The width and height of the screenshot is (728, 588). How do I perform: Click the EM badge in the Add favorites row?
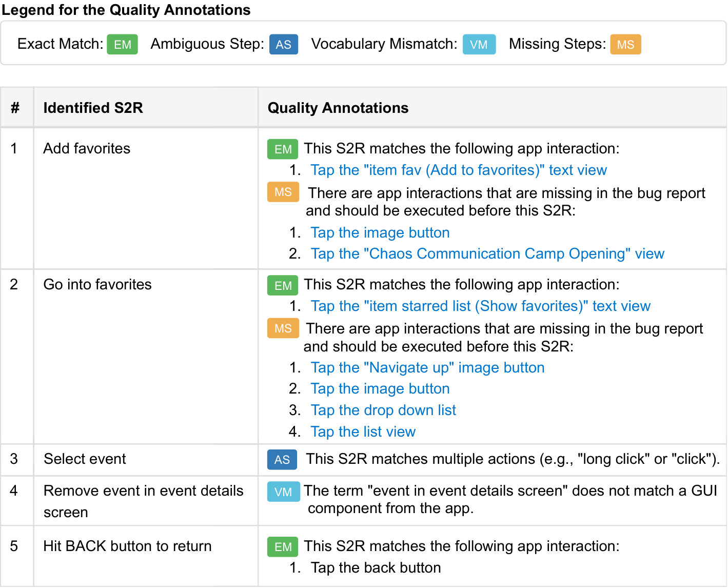[x=283, y=149]
